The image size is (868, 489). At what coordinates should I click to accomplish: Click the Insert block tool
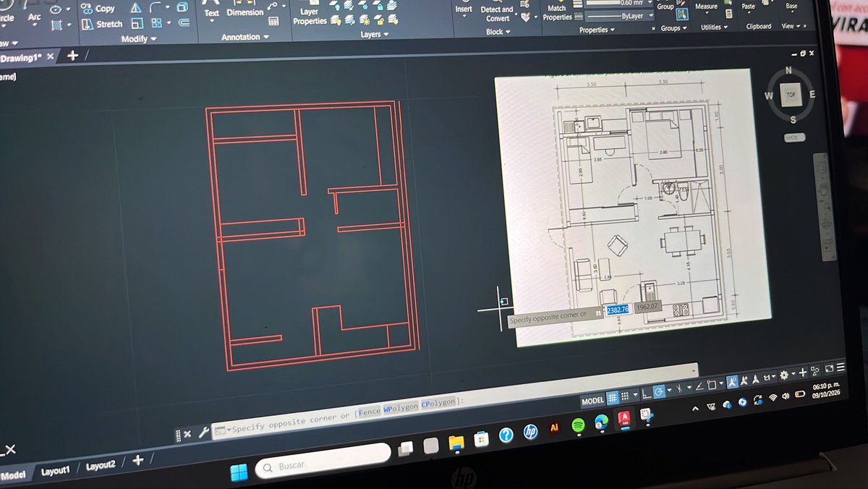(x=464, y=9)
